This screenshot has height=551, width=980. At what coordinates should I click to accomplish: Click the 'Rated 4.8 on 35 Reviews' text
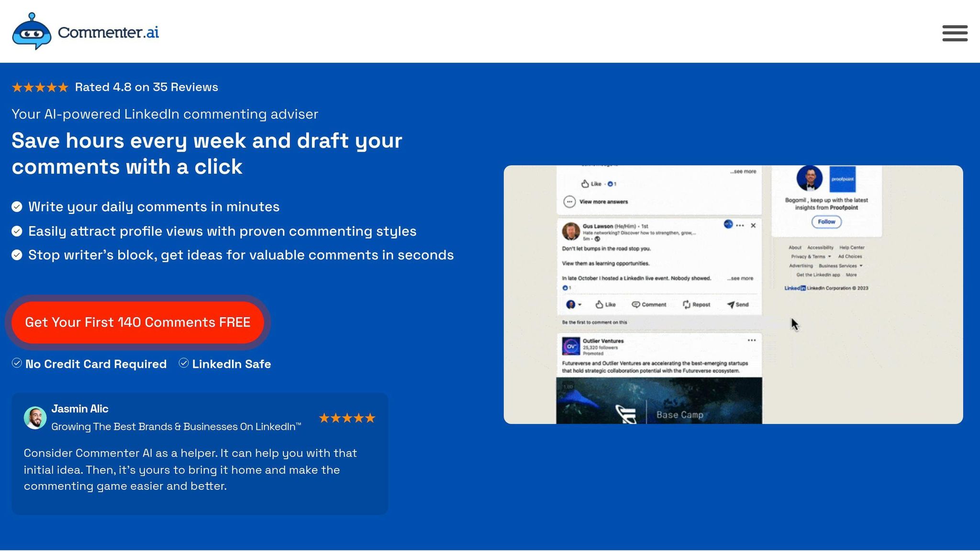pyautogui.click(x=146, y=87)
